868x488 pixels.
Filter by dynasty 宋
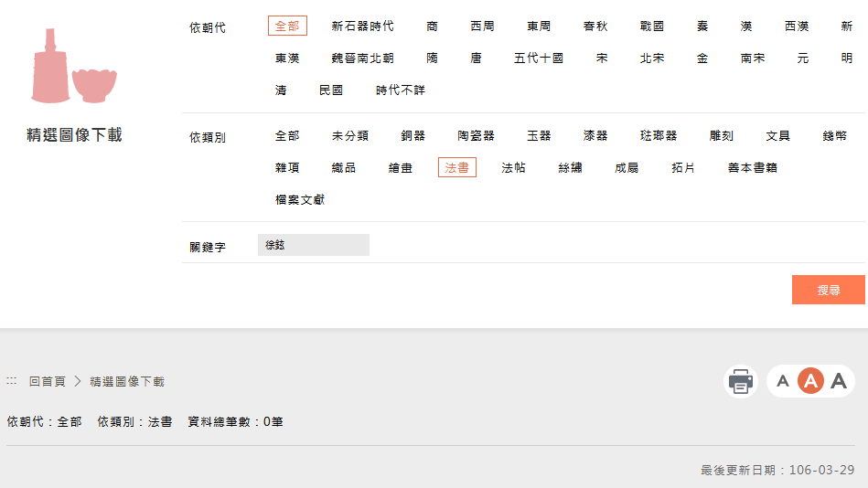(602, 58)
